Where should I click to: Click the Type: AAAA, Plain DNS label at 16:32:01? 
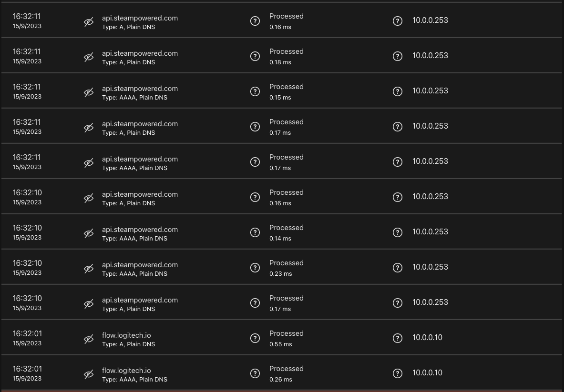point(135,380)
